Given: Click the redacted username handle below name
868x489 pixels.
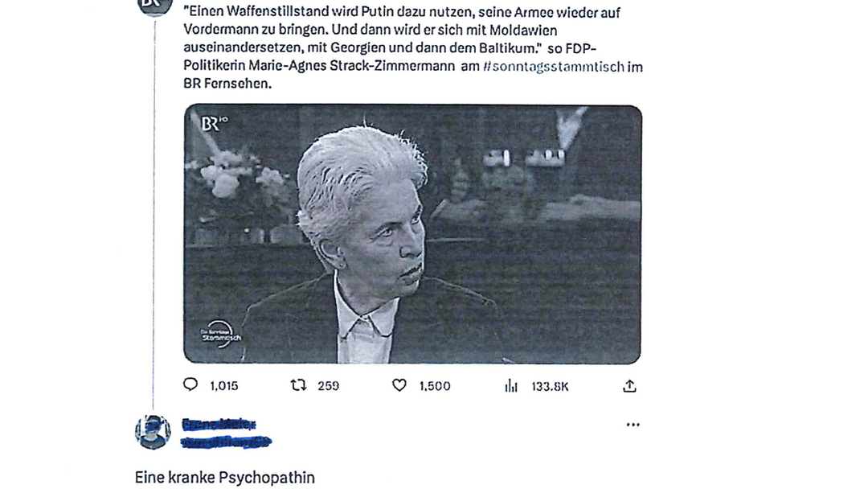Looking at the screenshot, I should (226, 442).
